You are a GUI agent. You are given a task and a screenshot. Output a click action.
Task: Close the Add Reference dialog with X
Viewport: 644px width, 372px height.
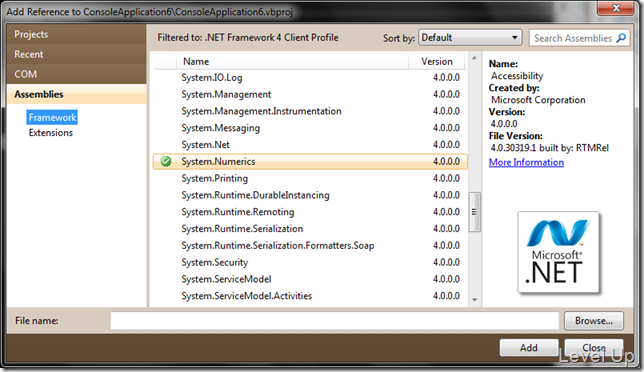pos(616,8)
